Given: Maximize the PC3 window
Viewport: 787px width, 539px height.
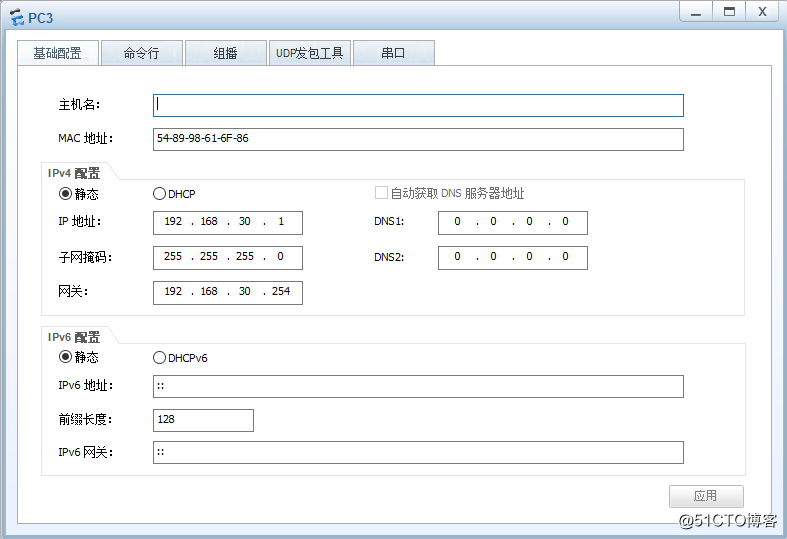Looking at the screenshot, I should (x=729, y=12).
